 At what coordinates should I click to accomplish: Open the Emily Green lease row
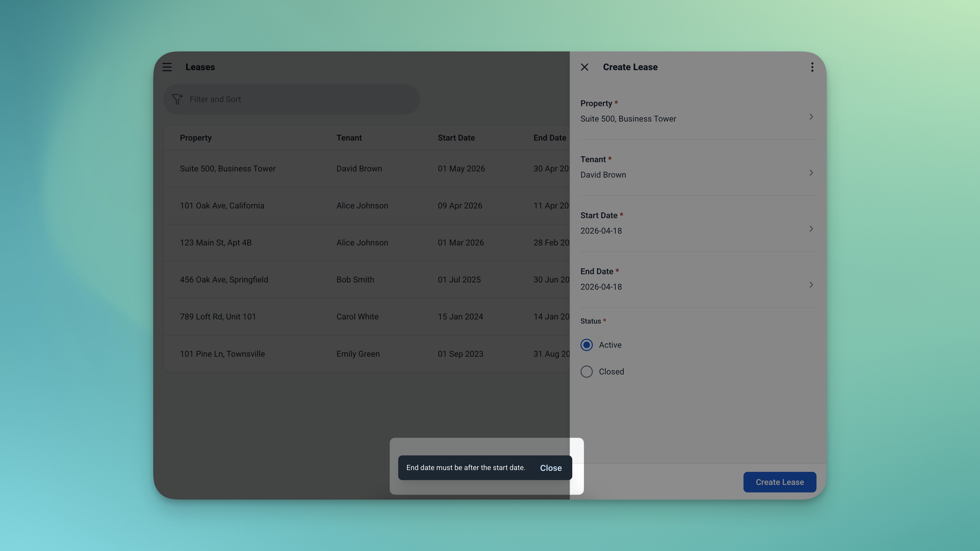pyautogui.click(x=358, y=354)
